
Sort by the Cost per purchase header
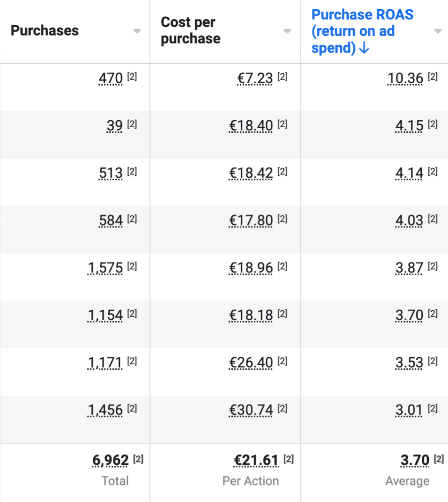(x=190, y=30)
